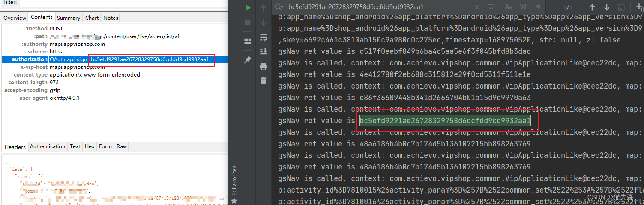Viewport: 644px width, 205px height.
Task: Select the Contents tab
Action: pos(42,17)
